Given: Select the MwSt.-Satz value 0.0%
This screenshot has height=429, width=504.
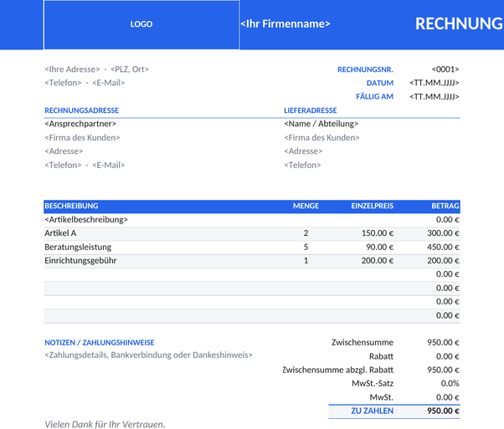Looking at the screenshot, I should pyautogui.click(x=450, y=383).
